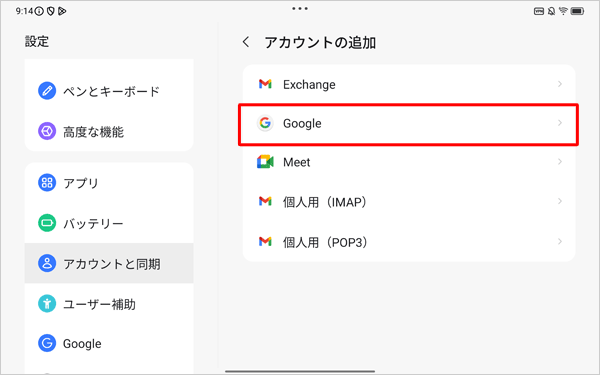Tap the アカウントの追加 title
Image resolution: width=600 pixels, height=375 pixels.
tap(320, 42)
